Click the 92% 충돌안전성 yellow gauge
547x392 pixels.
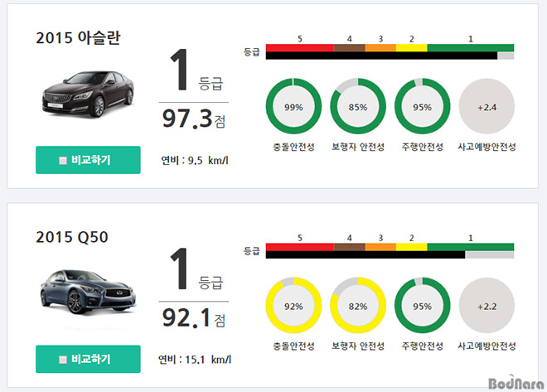coord(293,306)
